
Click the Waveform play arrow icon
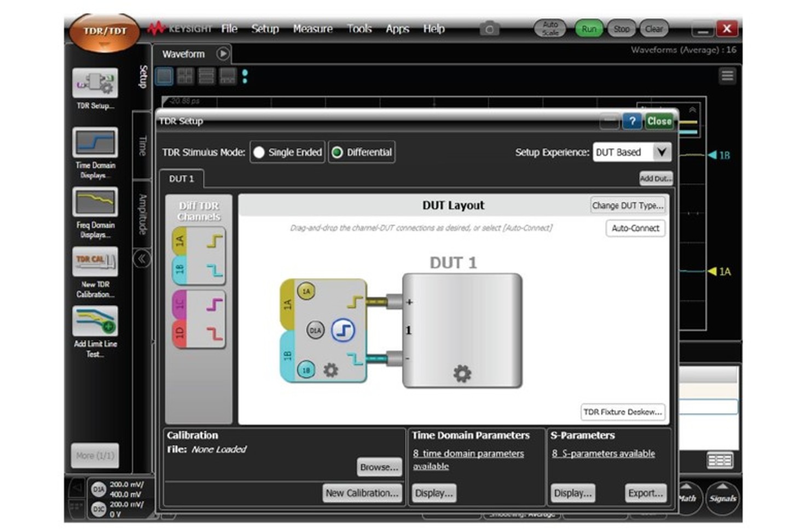point(223,54)
